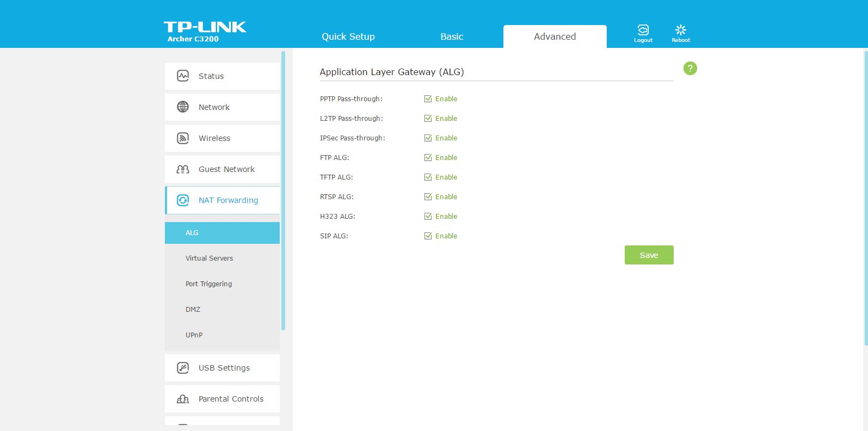Screen dimensions: 868x431
Task: Disable PPTP Pass-through checkbox
Action: 428,99
